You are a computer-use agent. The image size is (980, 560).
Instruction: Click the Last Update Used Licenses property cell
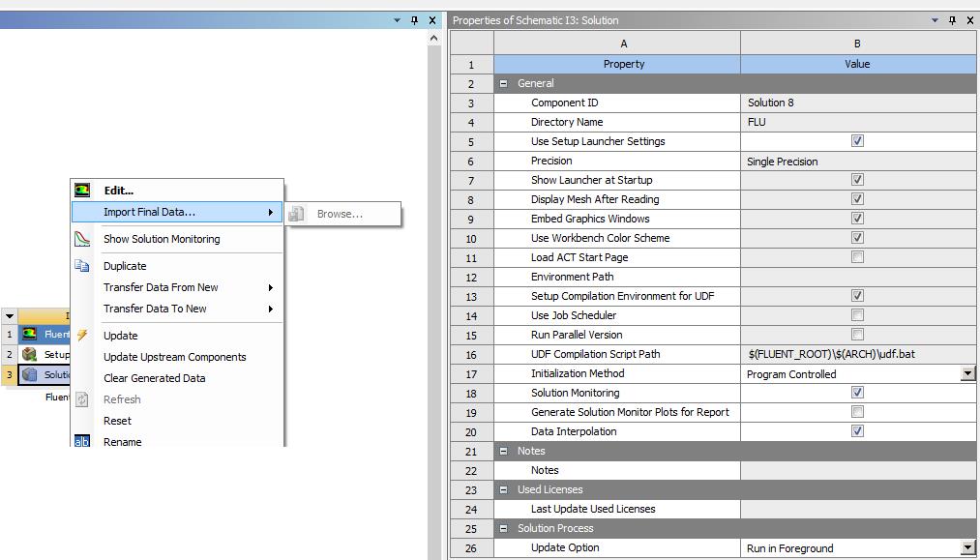click(x=617, y=510)
